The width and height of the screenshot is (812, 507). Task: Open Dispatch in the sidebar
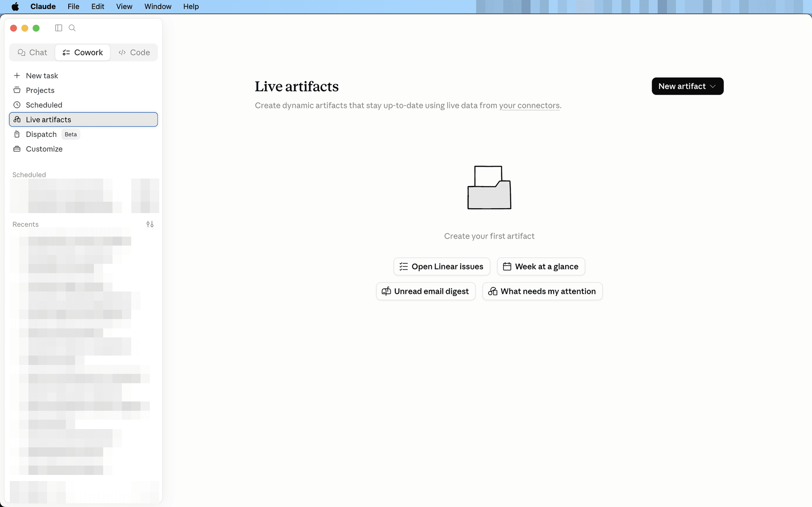83,134
